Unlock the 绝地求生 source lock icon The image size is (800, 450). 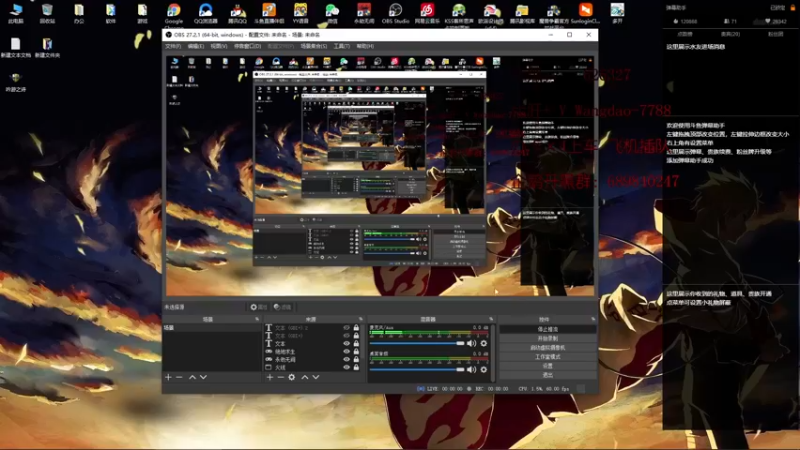[356, 352]
